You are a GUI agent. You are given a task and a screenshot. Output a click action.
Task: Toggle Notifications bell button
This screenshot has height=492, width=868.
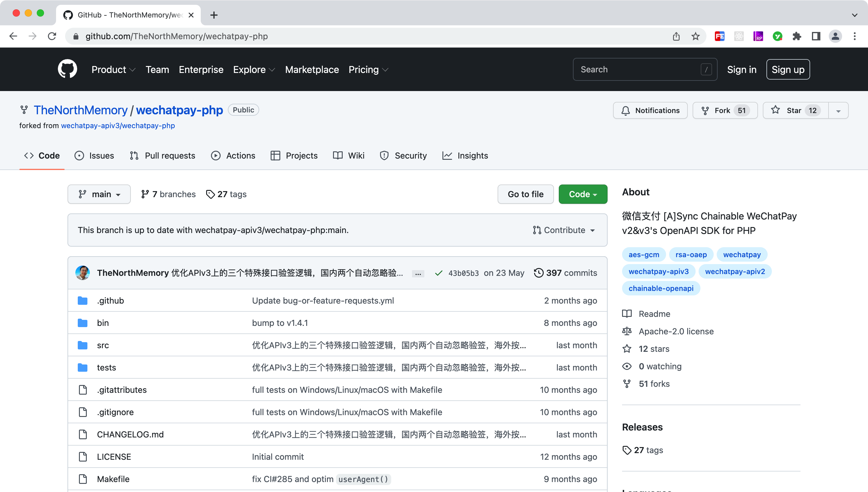650,111
